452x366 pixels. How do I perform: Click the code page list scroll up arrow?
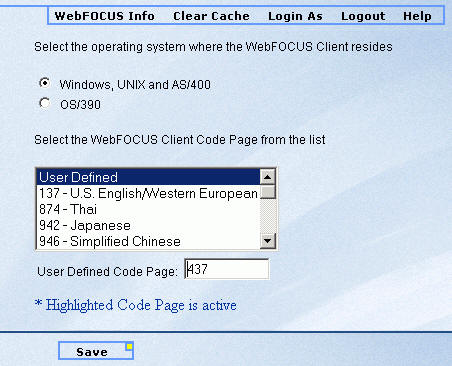267,177
